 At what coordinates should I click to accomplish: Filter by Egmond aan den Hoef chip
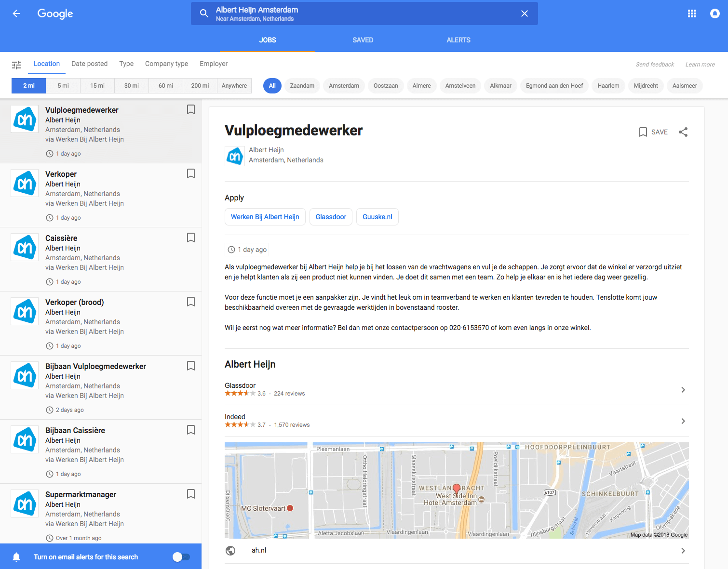pyautogui.click(x=554, y=86)
